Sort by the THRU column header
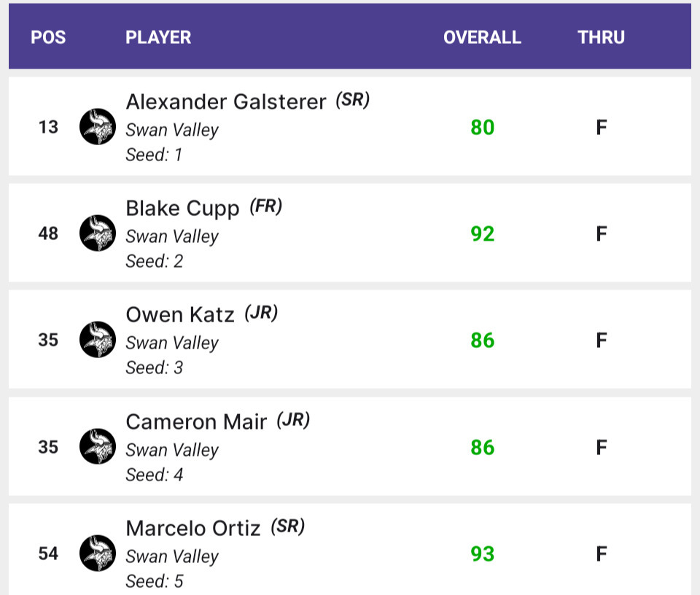Screen dimensions: 700x595 pos(601,37)
